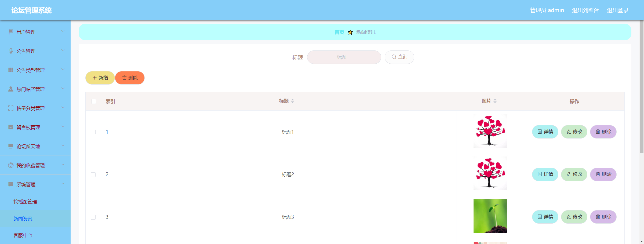Screen dimensions: 644x244
Task: Click the monitor icon beside 论坛新天地
Action: click(11, 146)
